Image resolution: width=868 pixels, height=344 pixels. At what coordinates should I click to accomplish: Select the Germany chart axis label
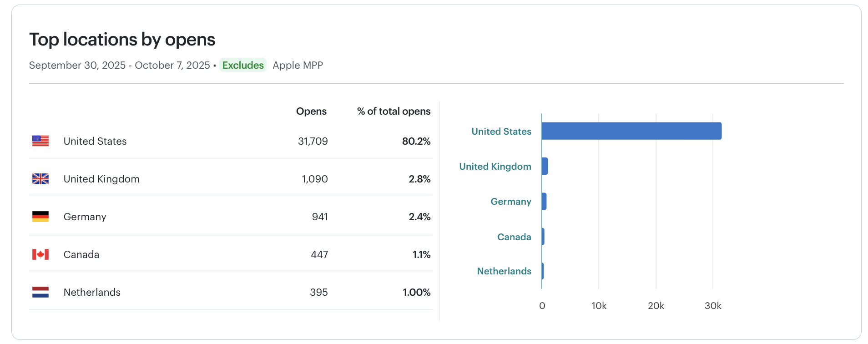click(x=510, y=202)
